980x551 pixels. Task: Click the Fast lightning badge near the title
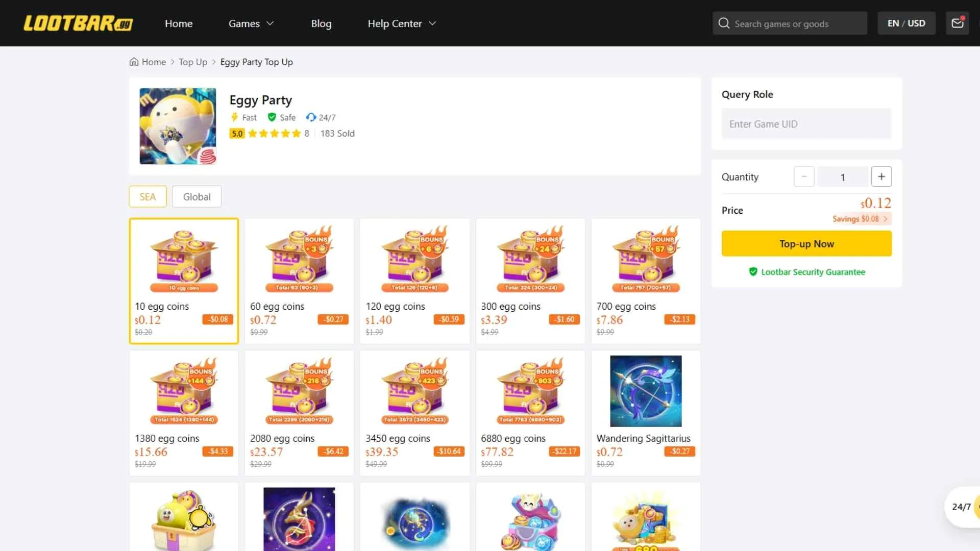(x=234, y=117)
